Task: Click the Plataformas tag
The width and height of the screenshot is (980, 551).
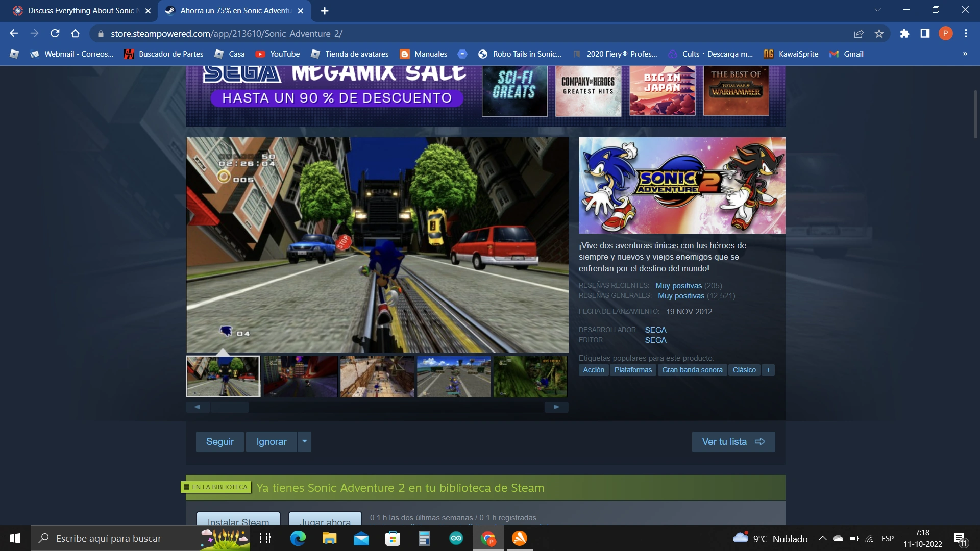Action: click(633, 370)
